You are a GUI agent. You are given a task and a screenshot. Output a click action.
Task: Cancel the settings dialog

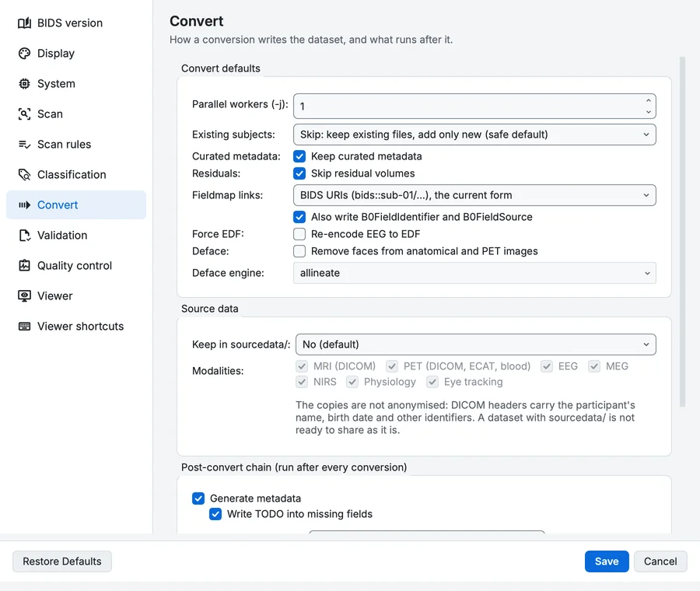[660, 561]
